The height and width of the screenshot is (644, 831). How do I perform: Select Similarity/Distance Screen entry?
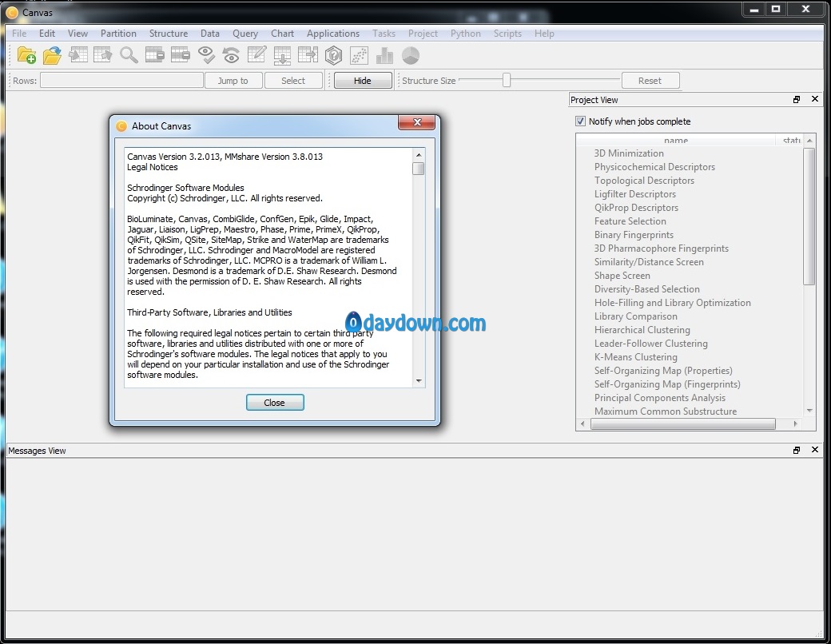(649, 262)
